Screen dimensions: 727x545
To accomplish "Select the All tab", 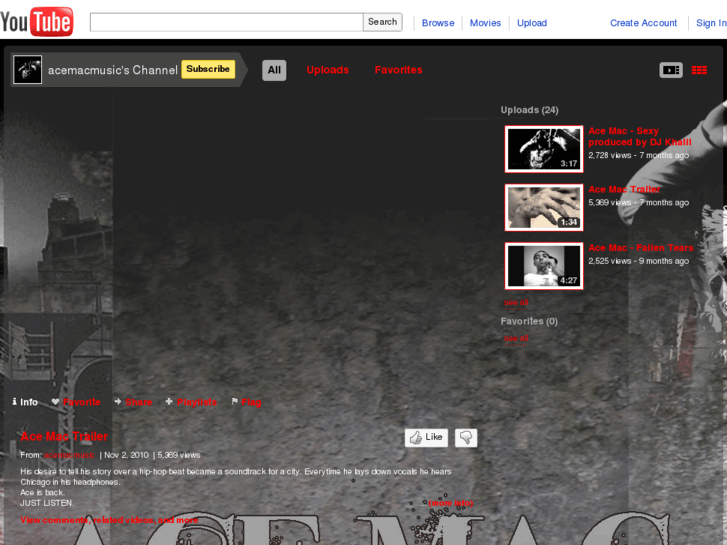I will point(274,70).
